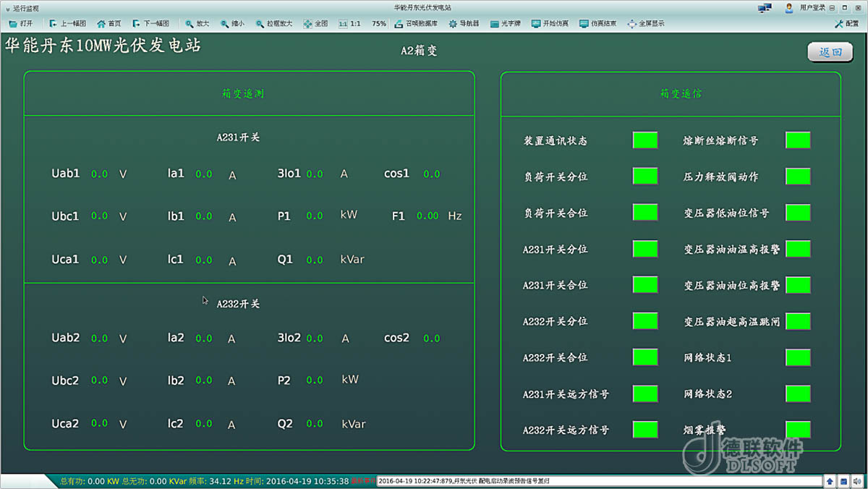868x489 pixels.
Task: Open 配置 configuration settings
Action: pyautogui.click(x=846, y=24)
